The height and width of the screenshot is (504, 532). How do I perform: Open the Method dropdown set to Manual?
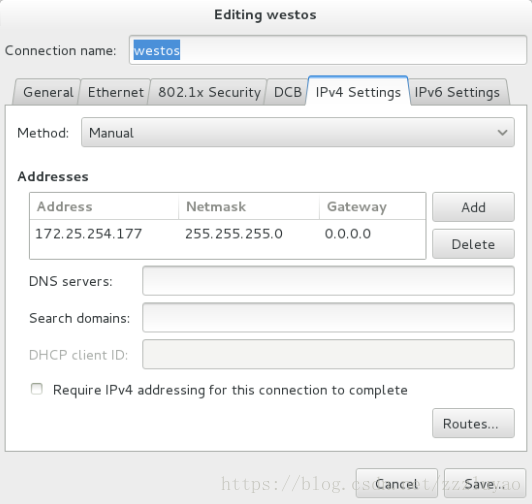point(298,132)
